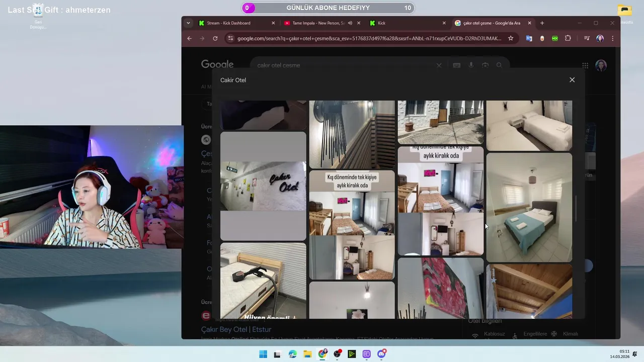Bookmark this page with the star icon
Screen dimensions: 644x362
click(511, 38)
